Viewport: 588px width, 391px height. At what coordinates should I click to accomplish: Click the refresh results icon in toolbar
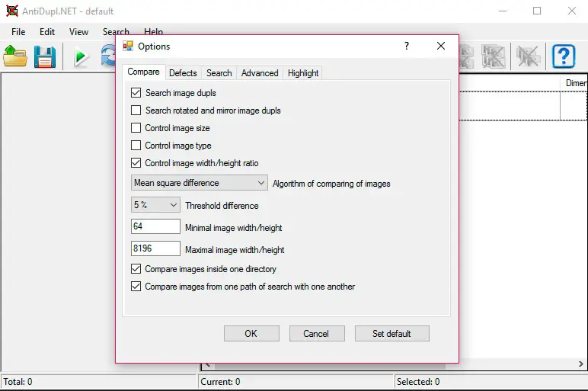(x=108, y=56)
